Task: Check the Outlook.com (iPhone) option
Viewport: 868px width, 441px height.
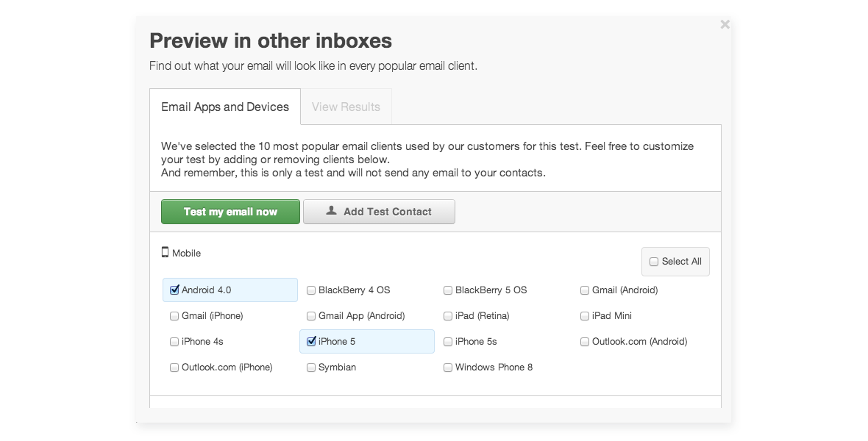Action: click(174, 367)
